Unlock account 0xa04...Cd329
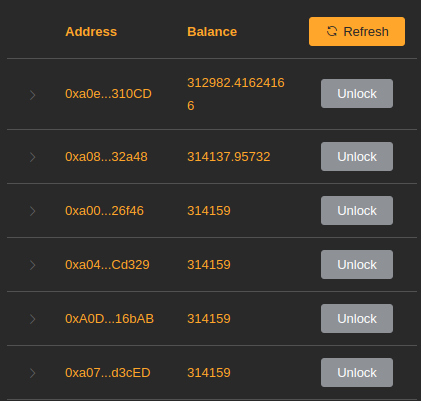This screenshot has width=421, height=401. point(357,265)
